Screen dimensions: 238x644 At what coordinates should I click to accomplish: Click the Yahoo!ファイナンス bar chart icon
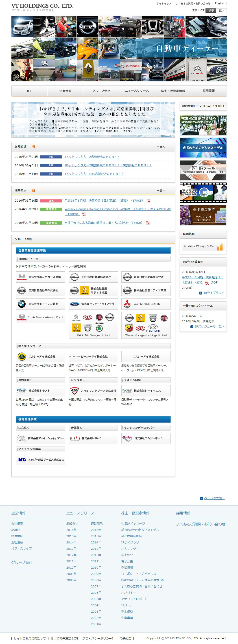220,246
